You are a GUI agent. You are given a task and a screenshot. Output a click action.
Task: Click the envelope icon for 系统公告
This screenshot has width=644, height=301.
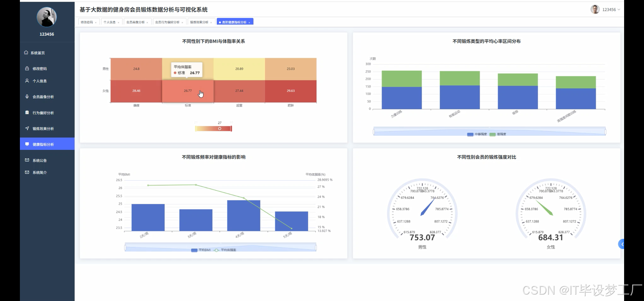27,160
